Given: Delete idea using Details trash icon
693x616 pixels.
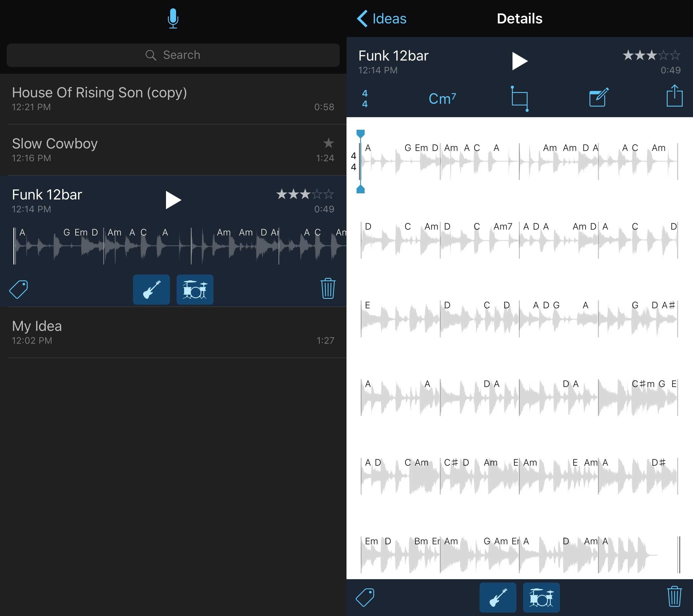Looking at the screenshot, I should click(674, 597).
